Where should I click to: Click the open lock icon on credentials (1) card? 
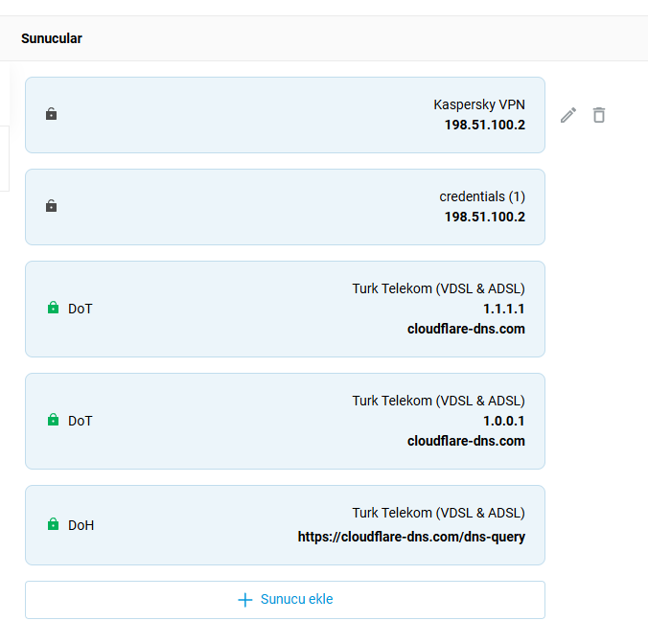coord(51,206)
